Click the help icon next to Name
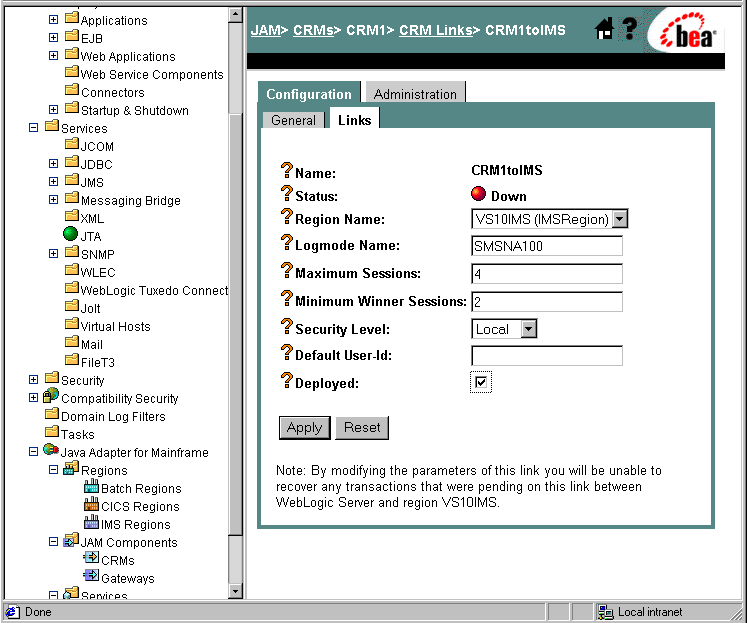The image size is (747, 623). tap(286, 170)
